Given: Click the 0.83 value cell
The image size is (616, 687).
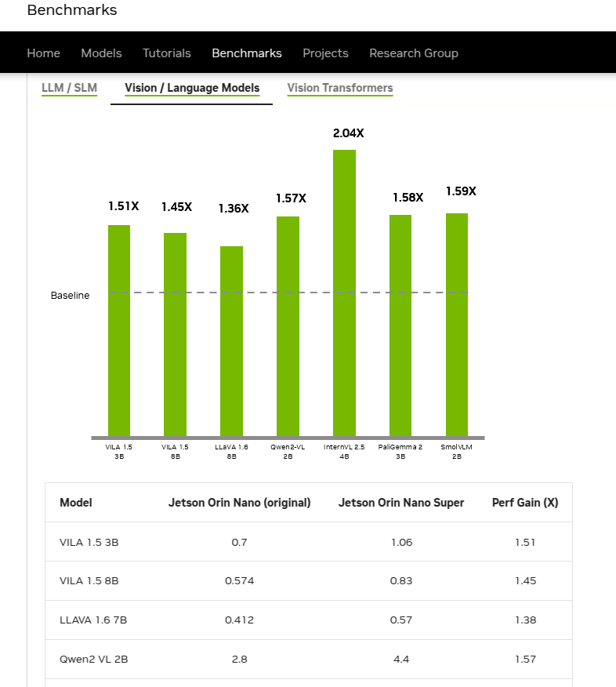Looking at the screenshot, I should (x=401, y=580).
